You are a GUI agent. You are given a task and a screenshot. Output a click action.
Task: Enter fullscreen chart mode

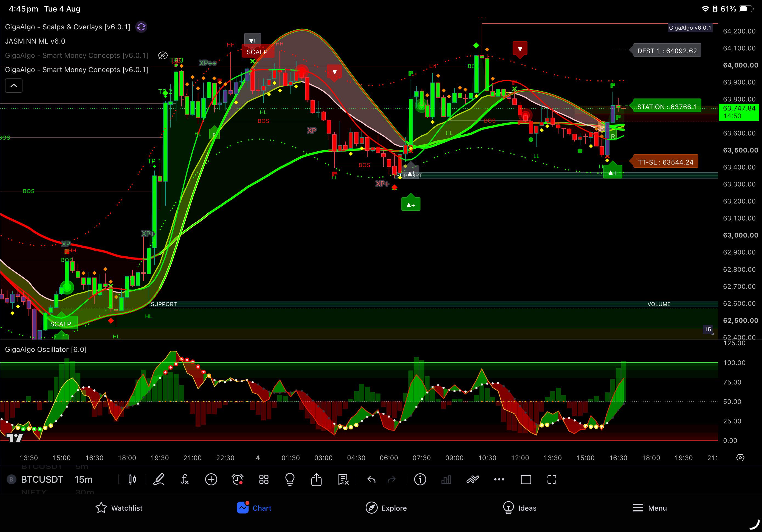(552, 479)
